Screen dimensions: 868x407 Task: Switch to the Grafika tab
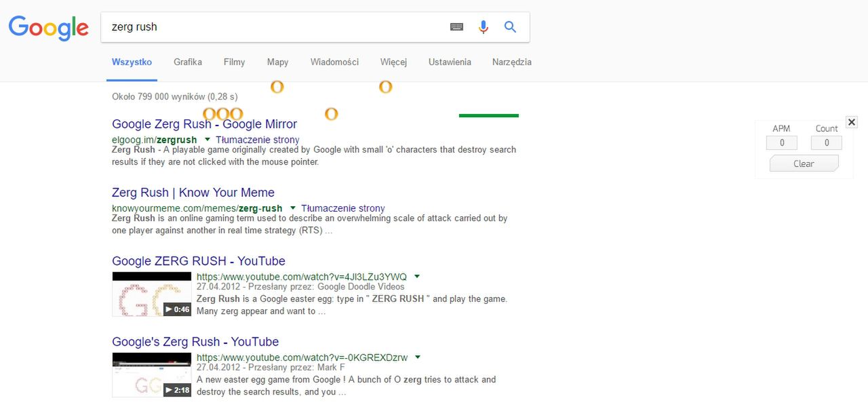188,62
